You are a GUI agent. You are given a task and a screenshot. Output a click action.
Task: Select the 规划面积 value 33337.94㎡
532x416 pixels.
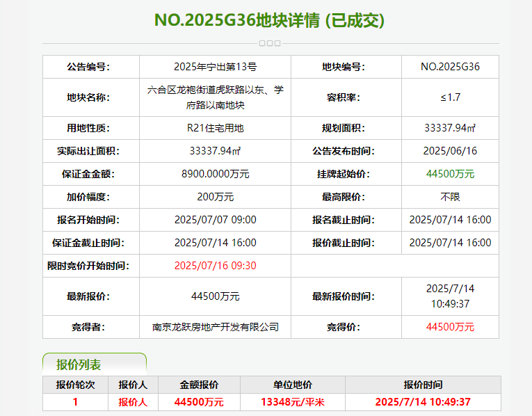450,128
